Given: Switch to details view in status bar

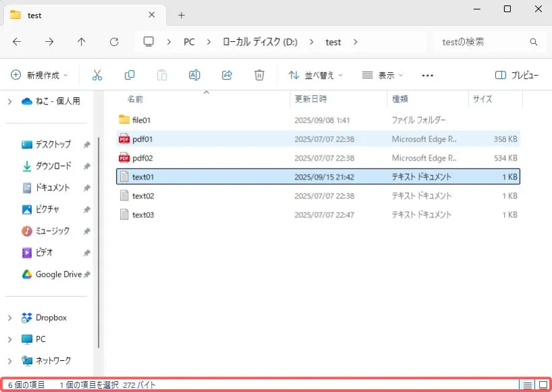Looking at the screenshot, I should 526,385.
